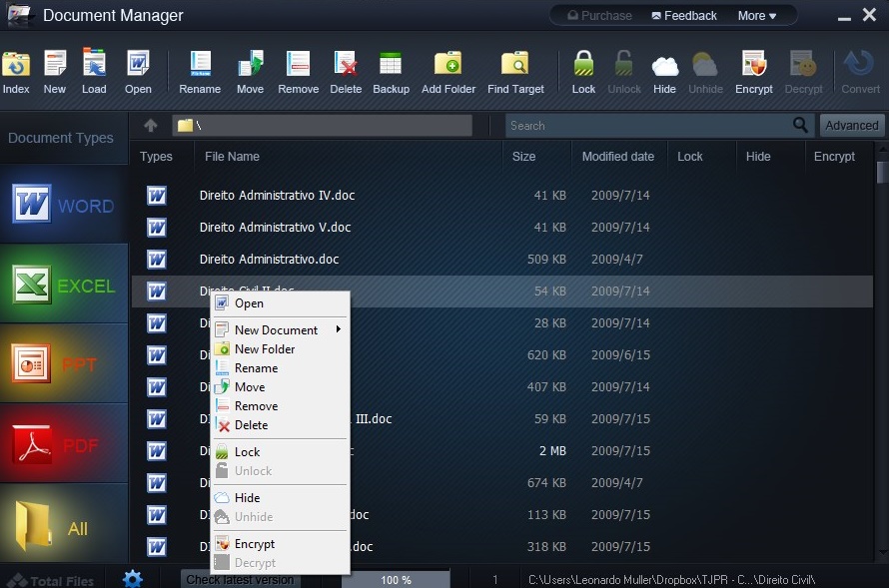Image resolution: width=889 pixels, height=588 pixels.
Task: Filter by PDF document type
Action: [x=64, y=443]
